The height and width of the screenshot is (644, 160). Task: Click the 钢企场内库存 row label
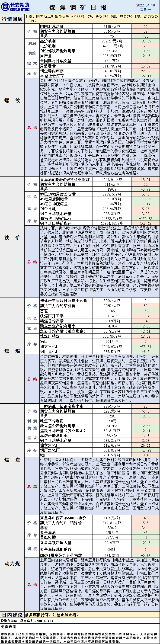tap(52, 71)
